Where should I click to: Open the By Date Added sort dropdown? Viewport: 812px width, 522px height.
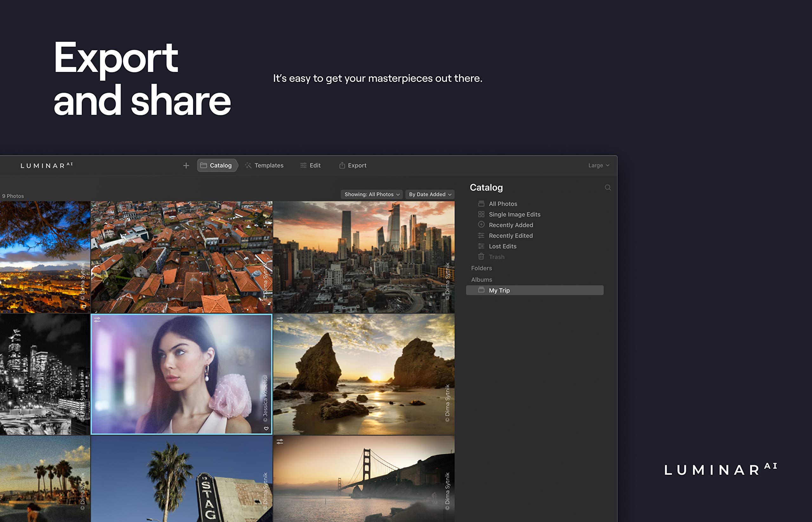click(x=430, y=194)
